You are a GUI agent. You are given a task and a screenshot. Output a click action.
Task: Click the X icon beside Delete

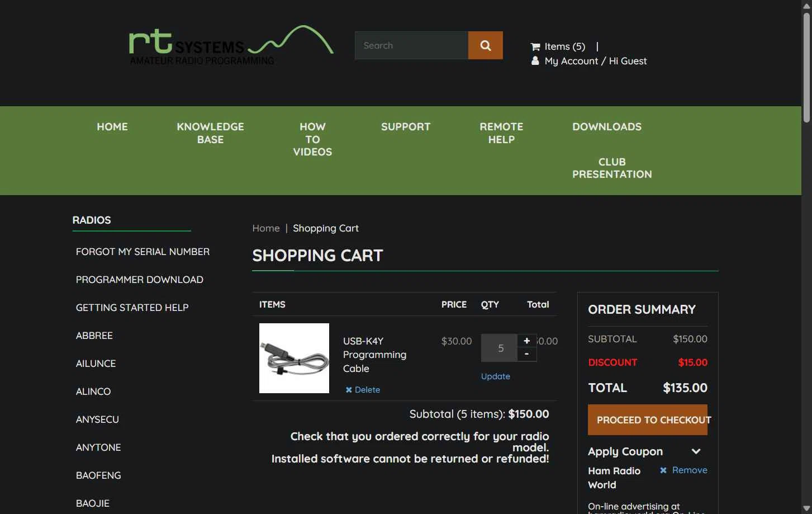(349, 390)
